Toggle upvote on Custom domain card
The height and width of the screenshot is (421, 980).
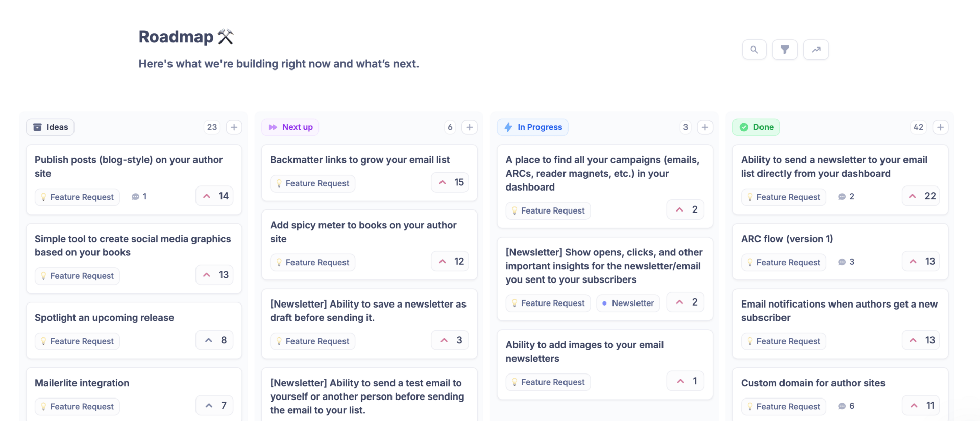pos(921,406)
